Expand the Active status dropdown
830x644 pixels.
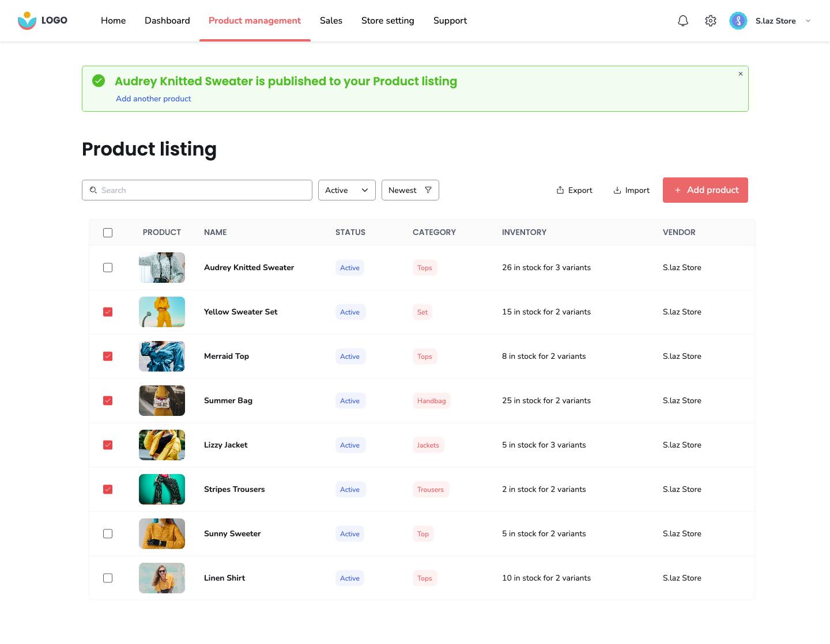click(346, 190)
